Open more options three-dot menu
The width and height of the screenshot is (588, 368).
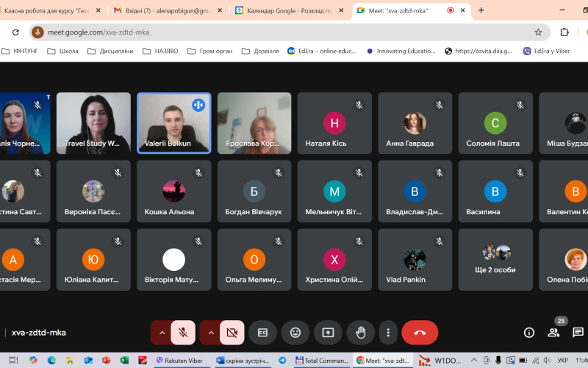[388, 333]
